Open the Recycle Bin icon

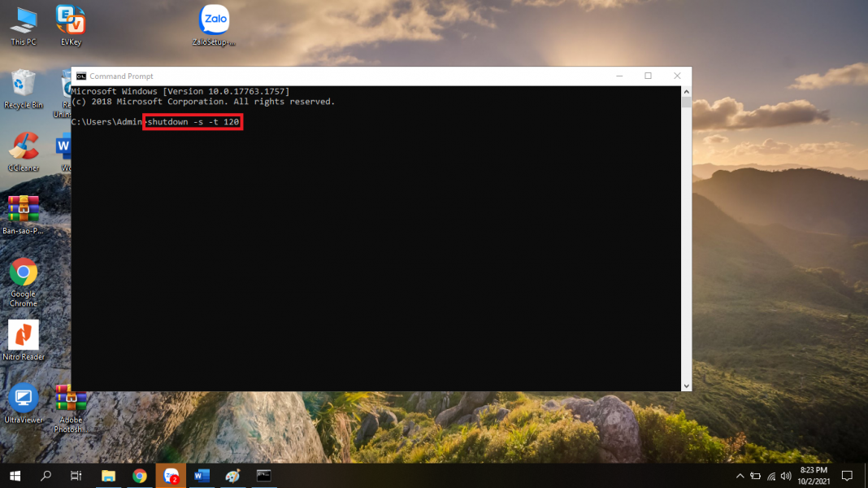(x=23, y=85)
